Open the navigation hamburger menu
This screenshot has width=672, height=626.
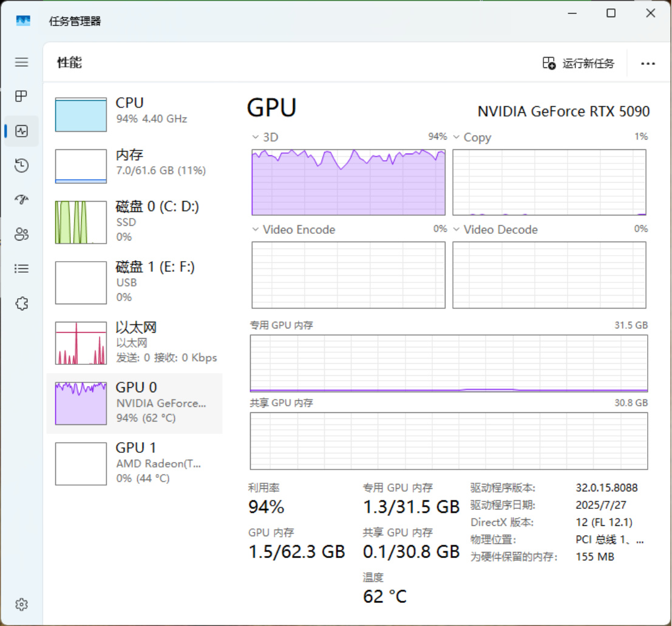pyautogui.click(x=22, y=62)
